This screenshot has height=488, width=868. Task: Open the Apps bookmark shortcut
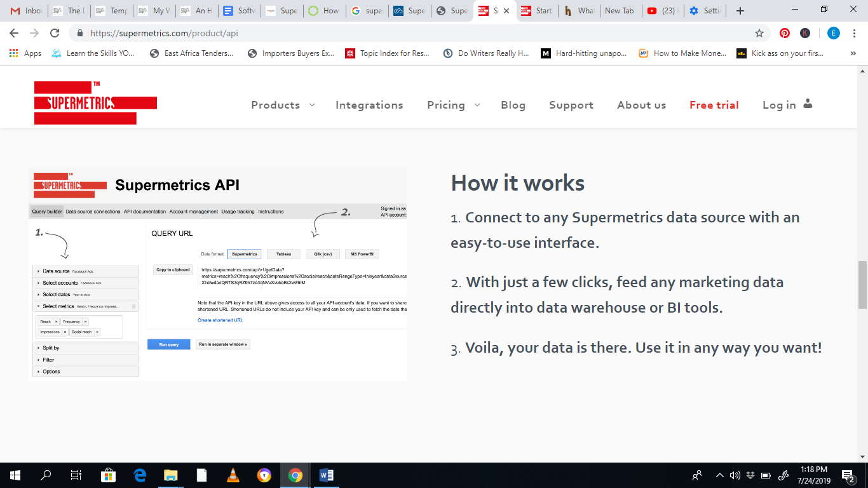click(x=25, y=53)
